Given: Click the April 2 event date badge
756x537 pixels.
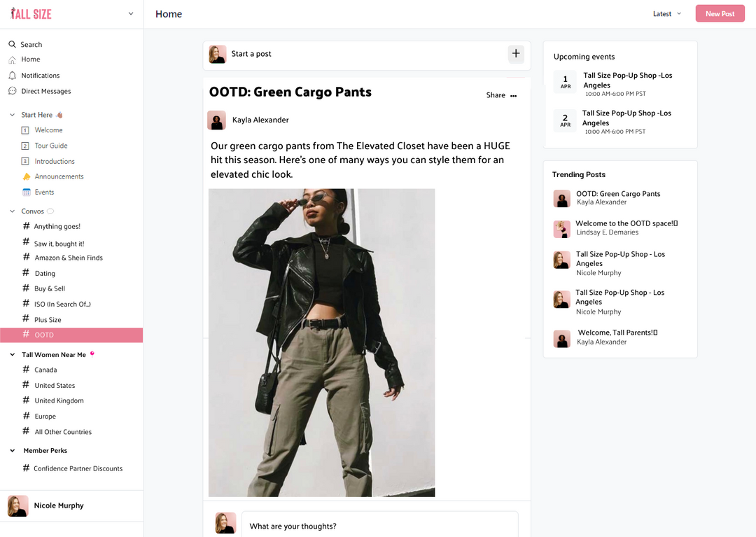Looking at the screenshot, I should pyautogui.click(x=565, y=120).
